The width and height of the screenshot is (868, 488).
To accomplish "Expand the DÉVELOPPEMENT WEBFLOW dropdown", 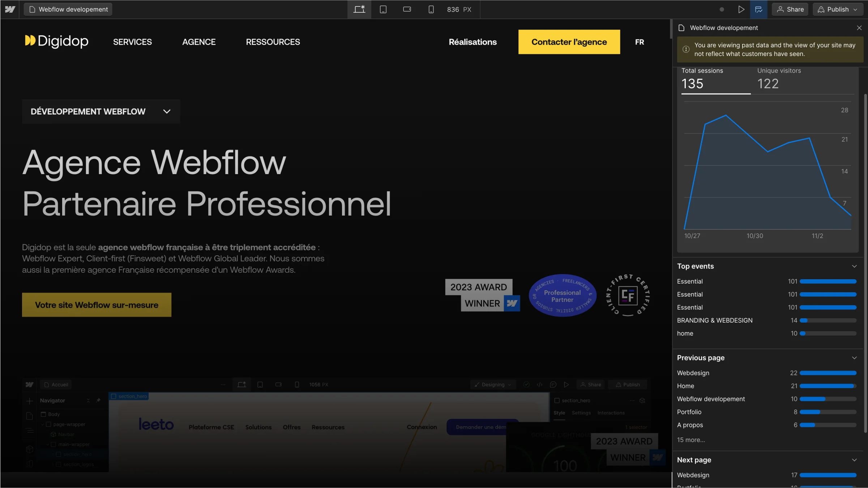I will 101,111.
